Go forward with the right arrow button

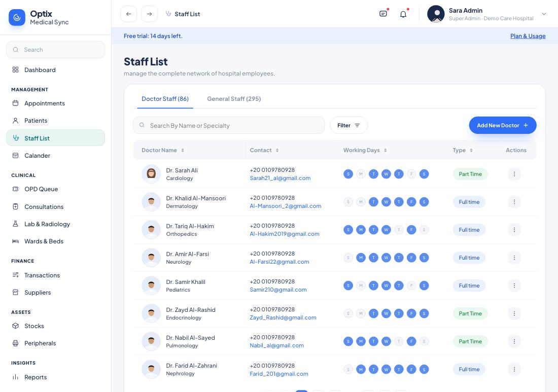tap(150, 14)
